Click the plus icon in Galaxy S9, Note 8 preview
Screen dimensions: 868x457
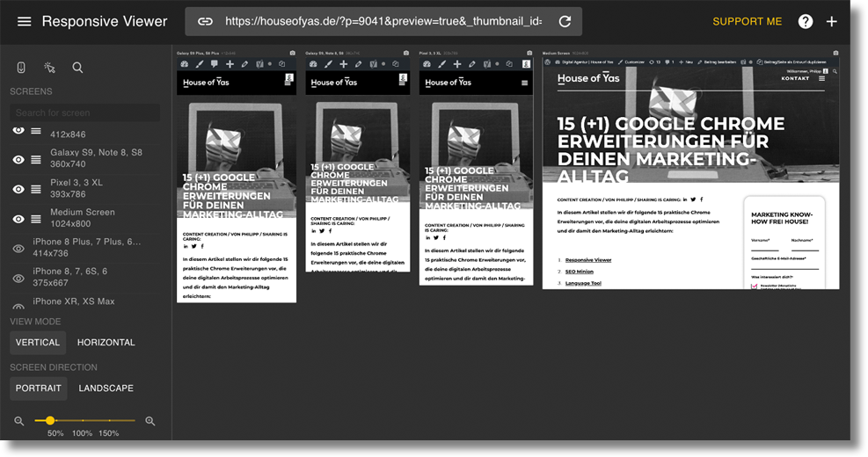point(343,64)
